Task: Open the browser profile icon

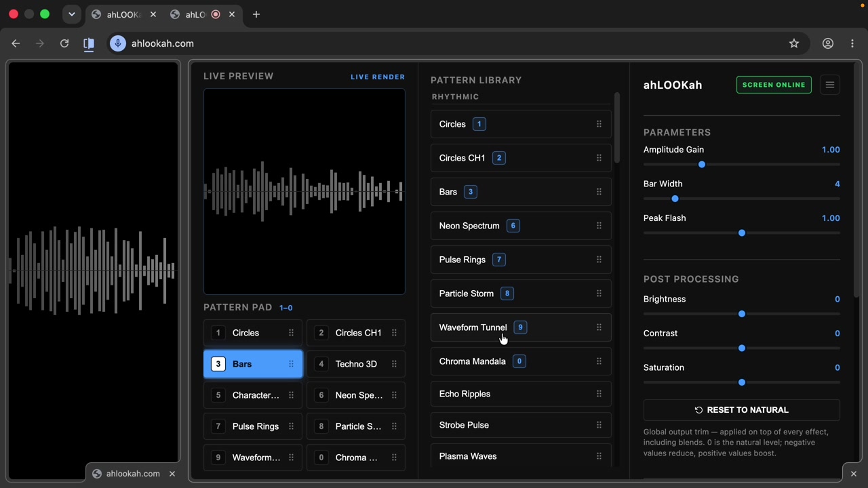Action: [x=828, y=43]
